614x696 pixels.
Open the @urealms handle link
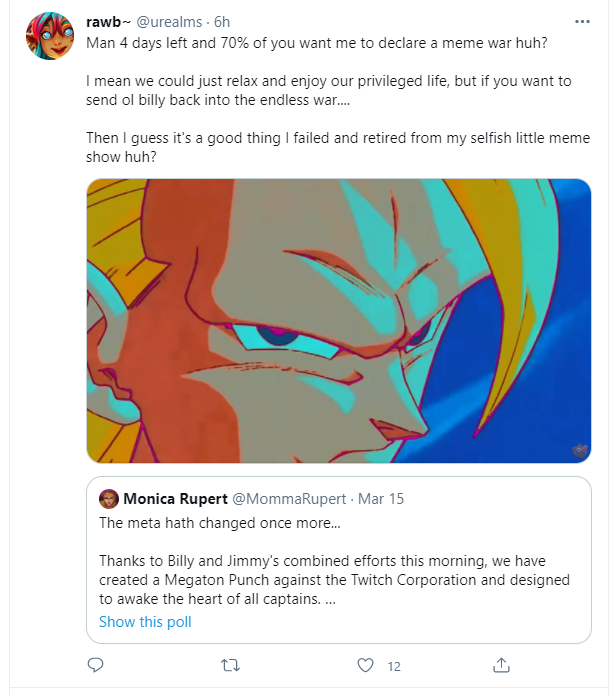(169, 22)
